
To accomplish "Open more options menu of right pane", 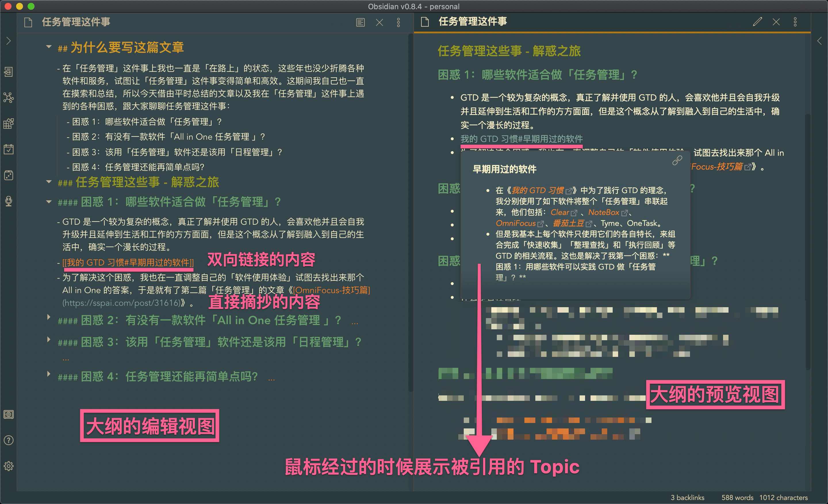I will coord(795,22).
